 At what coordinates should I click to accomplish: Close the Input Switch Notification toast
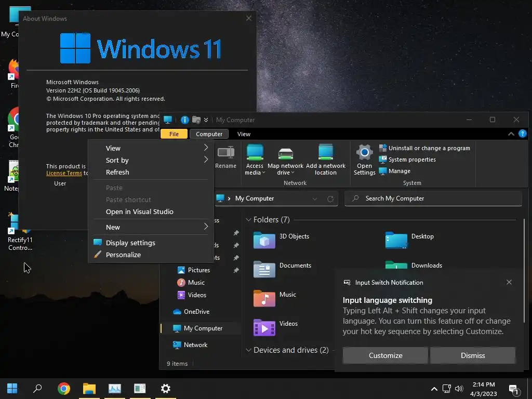pyautogui.click(x=509, y=282)
